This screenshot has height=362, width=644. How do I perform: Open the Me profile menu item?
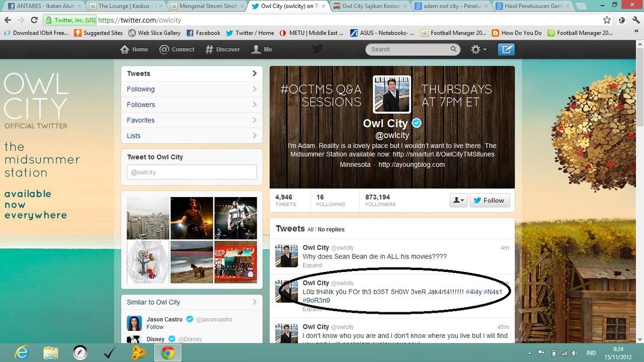click(262, 49)
